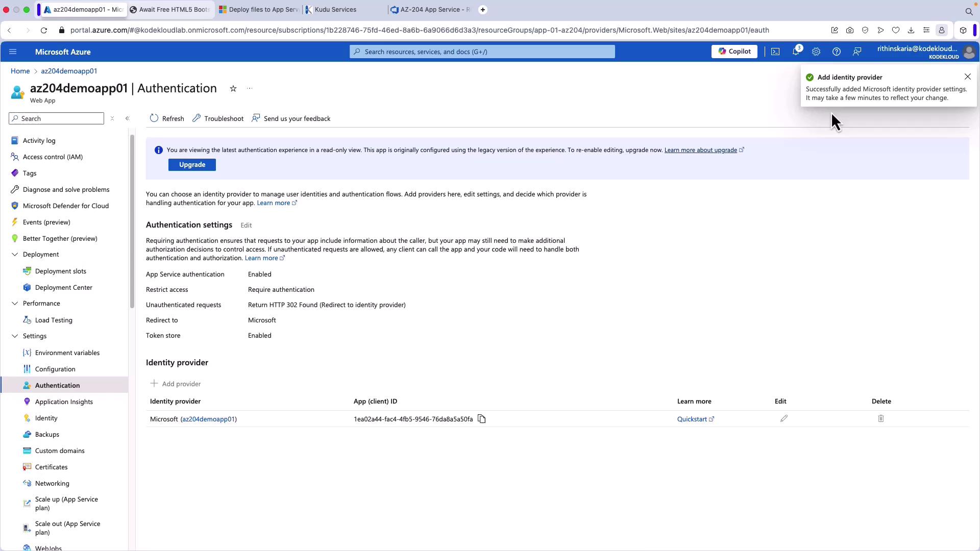980x551 pixels.
Task: Copy the App client ID value
Action: tap(481, 419)
